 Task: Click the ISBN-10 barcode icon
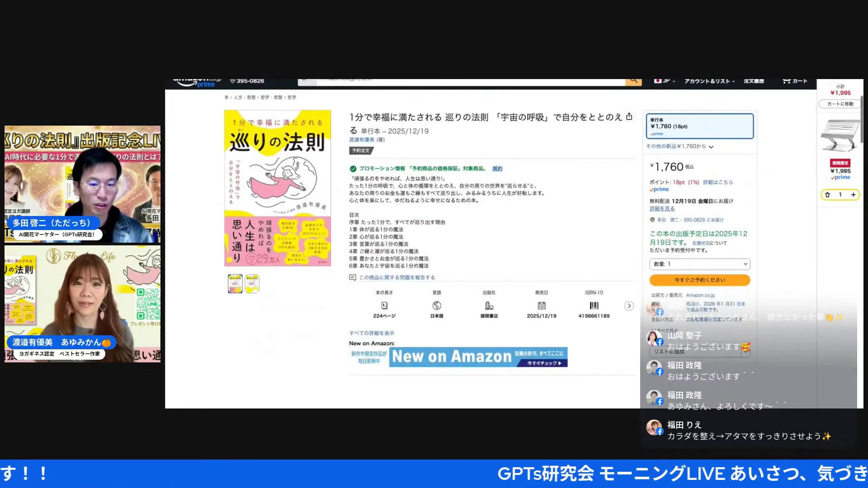click(x=593, y=305)
